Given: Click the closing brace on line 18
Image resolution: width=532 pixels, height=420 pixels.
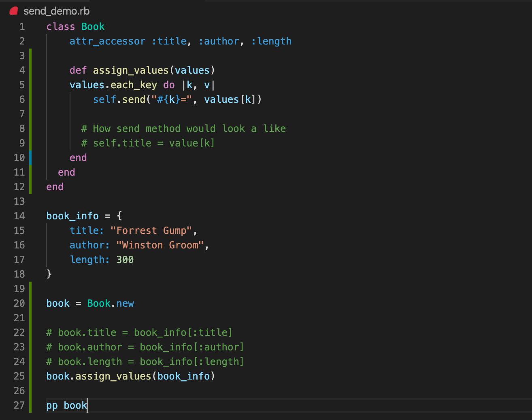Looking at the screenshot, I should click(49, 274).
